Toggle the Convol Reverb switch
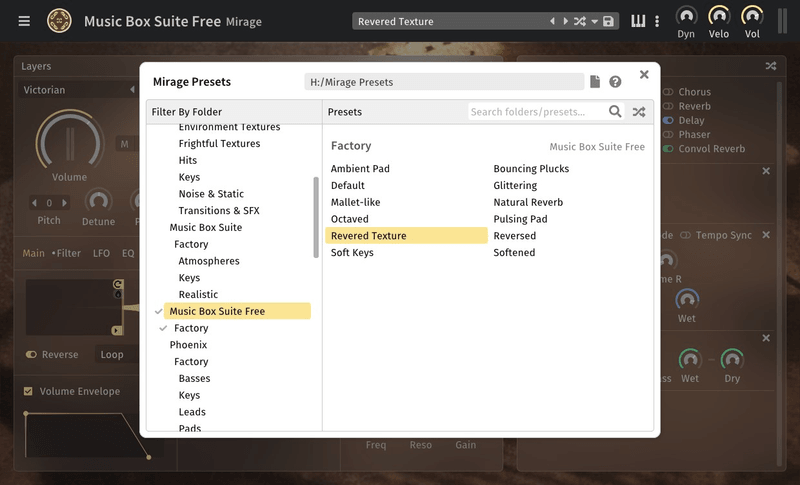The height and width of the screenshot is (485, 800). [668, 149]
